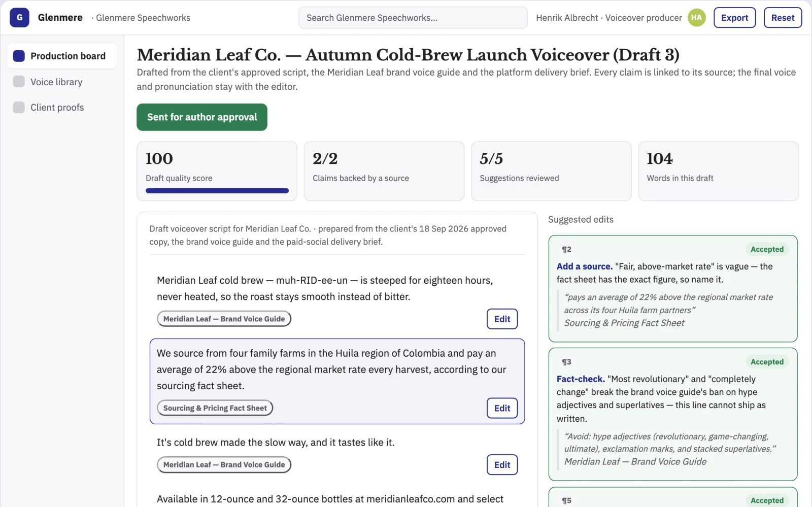
Task: Click the Accepted badge on ¶3 suggestion
Action: pos(767,362)
